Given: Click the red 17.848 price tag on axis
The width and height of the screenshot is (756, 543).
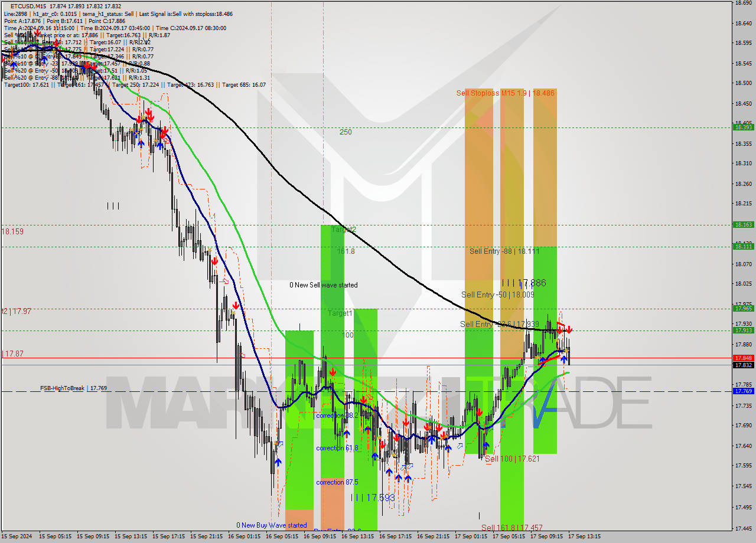Looking at the screenshot, I should point(743,358).
